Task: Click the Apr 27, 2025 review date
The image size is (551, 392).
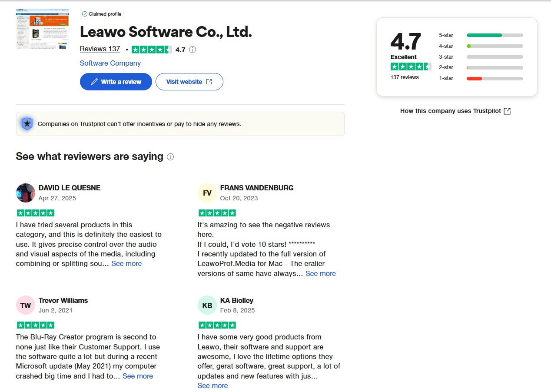Action: click(57, 198)
